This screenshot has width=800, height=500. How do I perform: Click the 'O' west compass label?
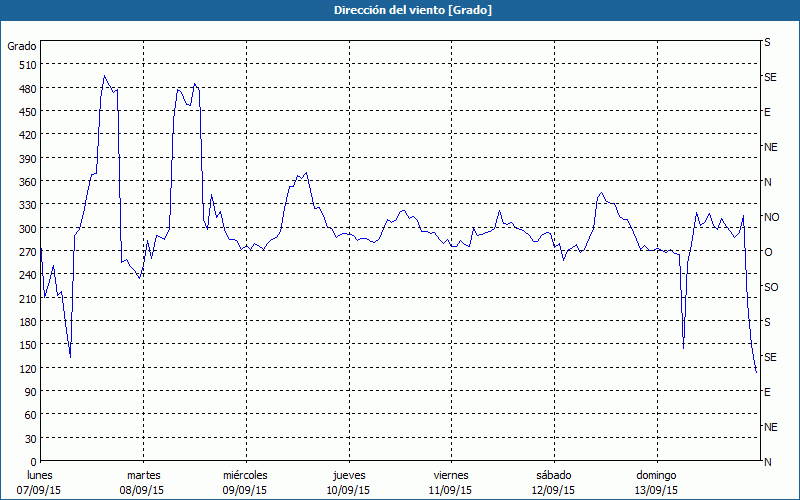768,252
